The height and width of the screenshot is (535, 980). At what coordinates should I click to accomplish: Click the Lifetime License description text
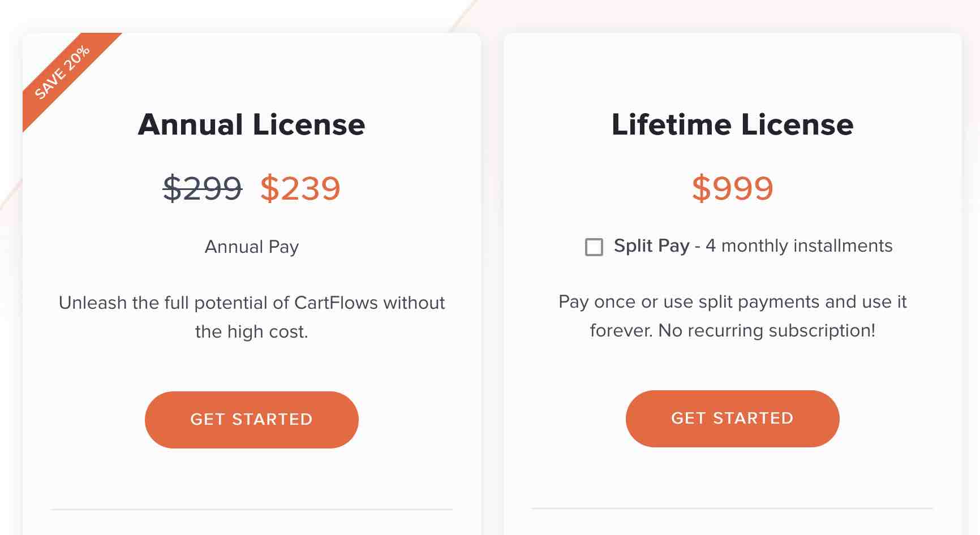[x=732, y=316]
